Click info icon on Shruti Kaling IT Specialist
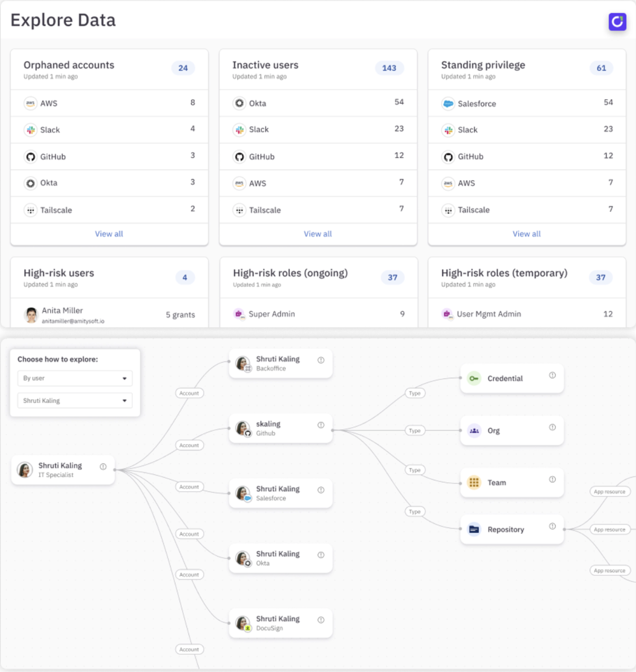 point(103,466)
